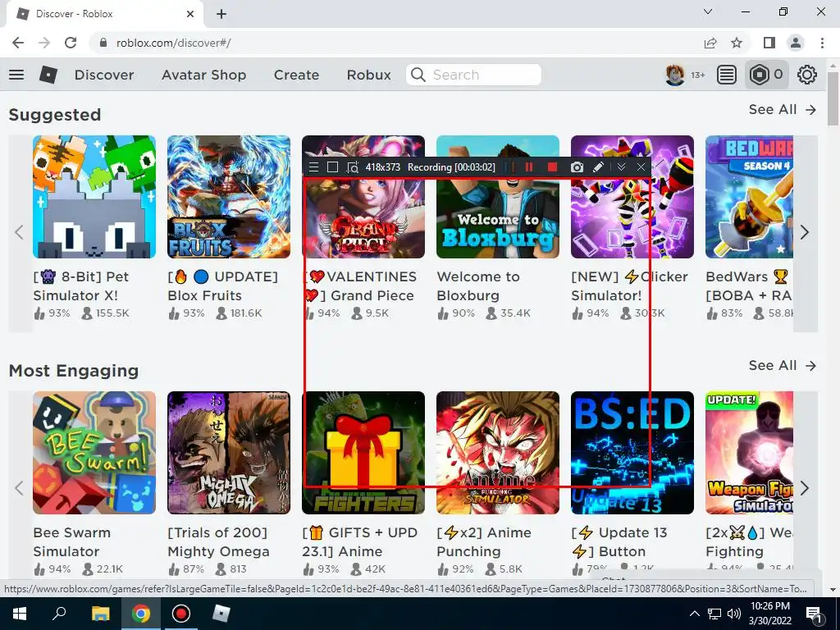Click the browser address bar URL

point(174,43)
